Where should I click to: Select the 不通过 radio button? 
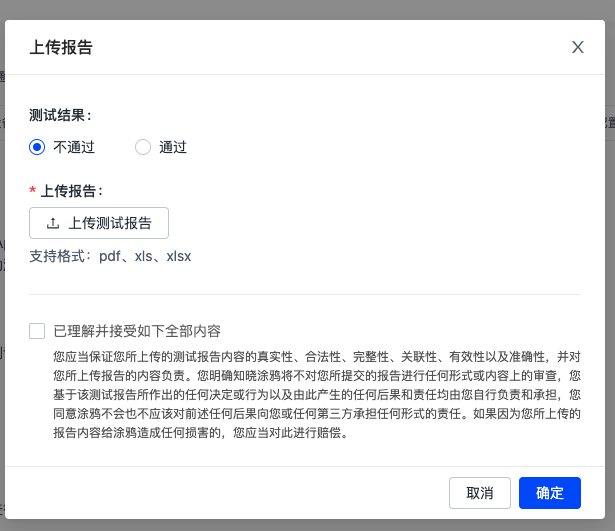pos(37,147)
